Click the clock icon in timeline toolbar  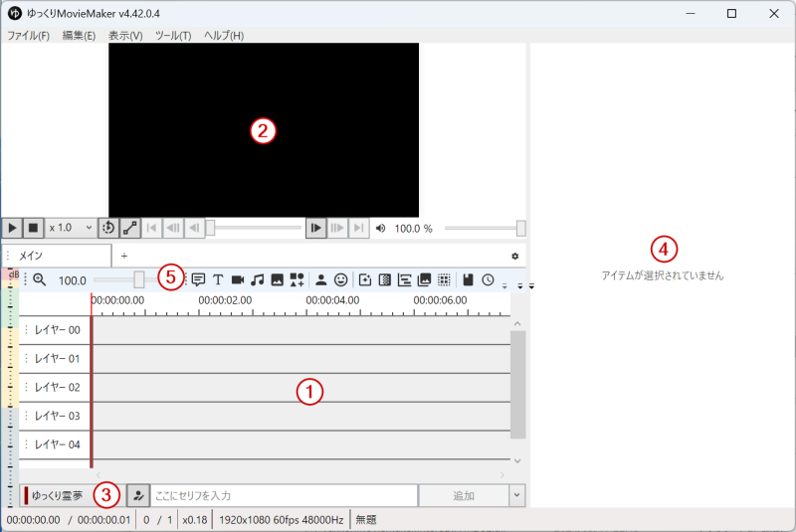[488, 280]
